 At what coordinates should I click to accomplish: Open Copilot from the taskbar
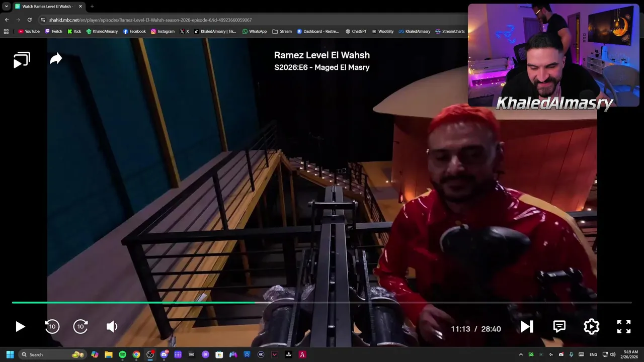[95, 354]
